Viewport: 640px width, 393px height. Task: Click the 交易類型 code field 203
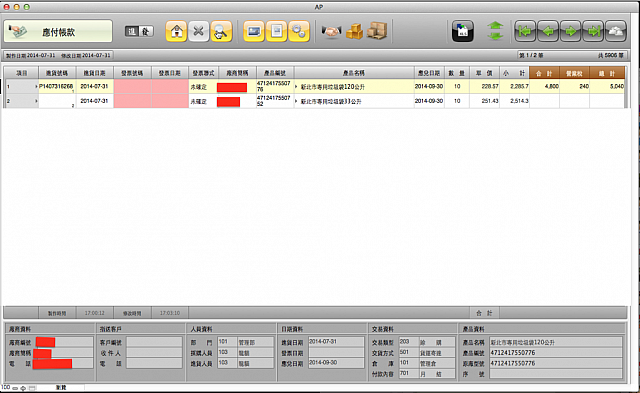coord(408,342)
